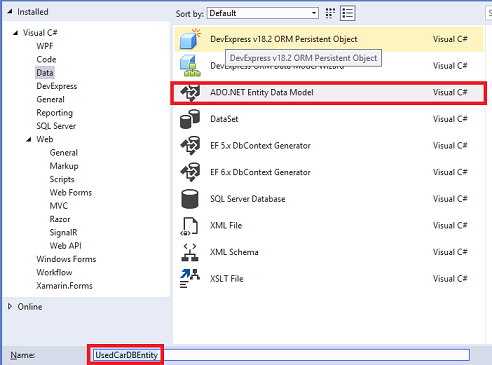
Task: Select Web API category
Action: point(66,246)
